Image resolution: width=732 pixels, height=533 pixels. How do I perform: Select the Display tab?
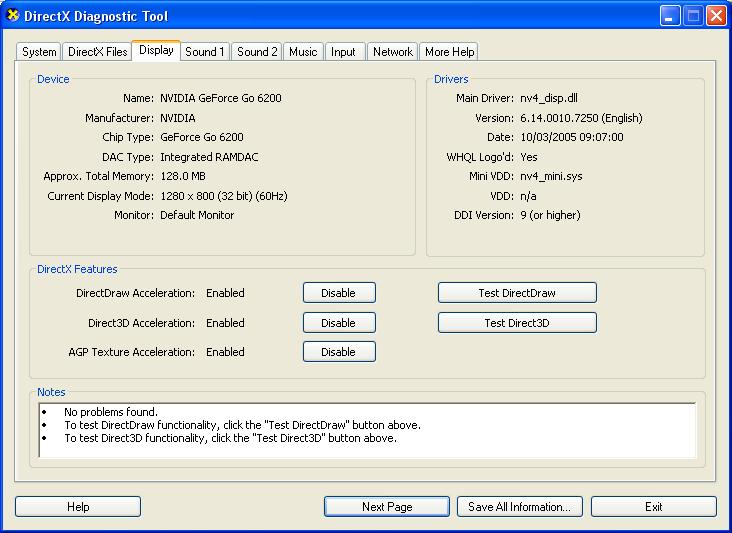pyautogui.click(x=156, y=50)
